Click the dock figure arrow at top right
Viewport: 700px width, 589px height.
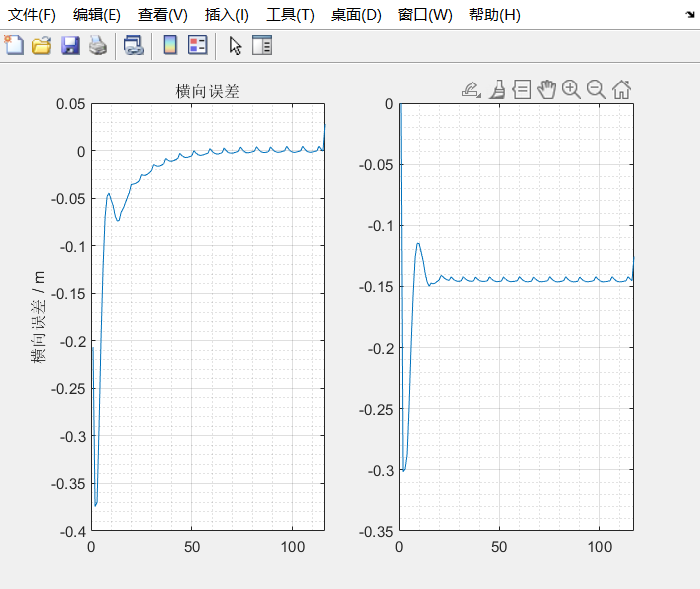[x=690, y=15]
